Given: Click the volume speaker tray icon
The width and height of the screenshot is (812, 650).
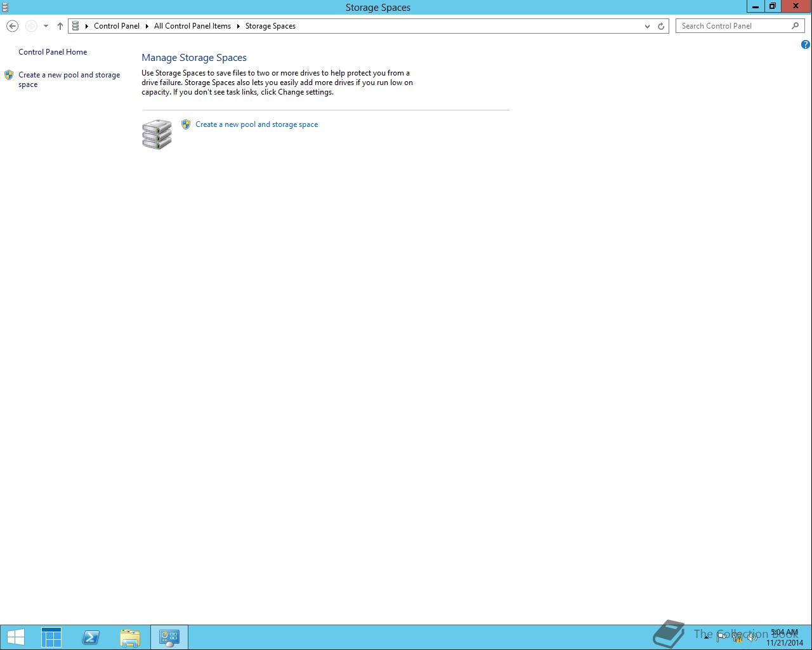Looking at the screenshot, I should [752, 637].
